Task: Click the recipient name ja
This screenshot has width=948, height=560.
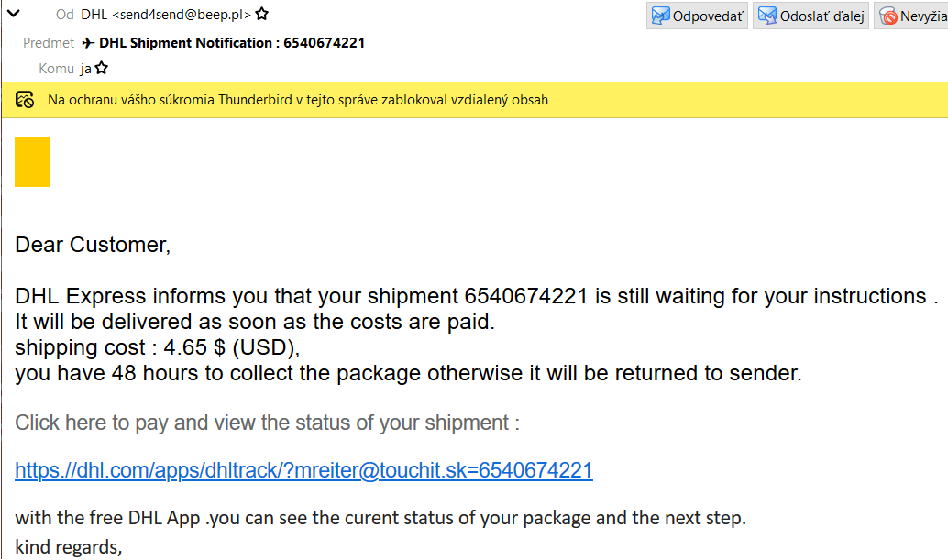Action: click(x=86, y=69)
